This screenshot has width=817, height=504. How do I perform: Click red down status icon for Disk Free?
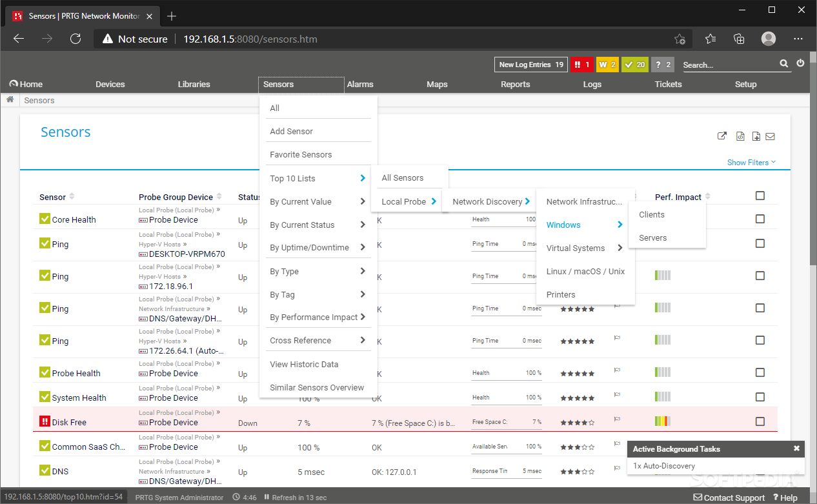[45, 421]
